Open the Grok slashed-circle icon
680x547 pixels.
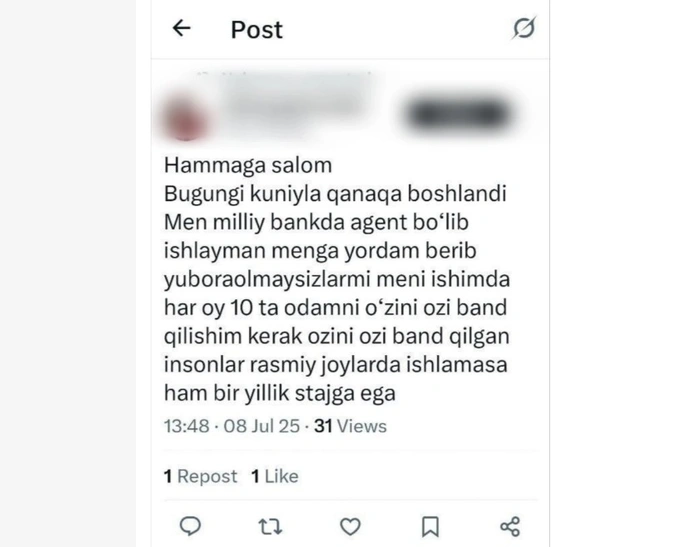[524, 28]
